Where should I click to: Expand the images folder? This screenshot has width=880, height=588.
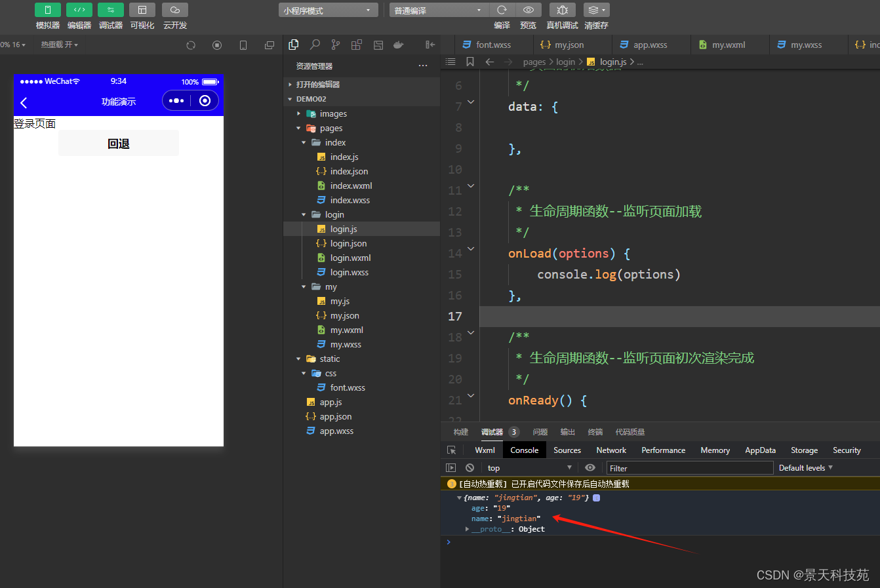(x=361, y=113)
